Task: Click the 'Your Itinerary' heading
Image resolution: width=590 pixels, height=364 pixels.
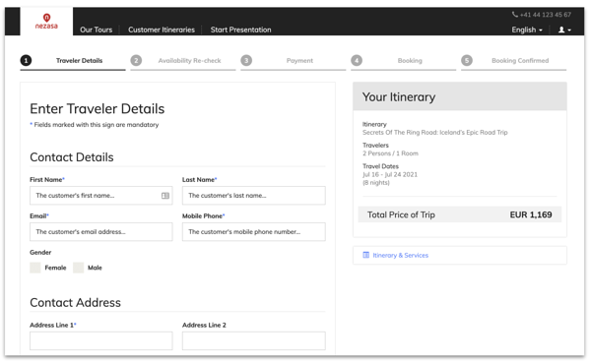Action: click(399, 97)
